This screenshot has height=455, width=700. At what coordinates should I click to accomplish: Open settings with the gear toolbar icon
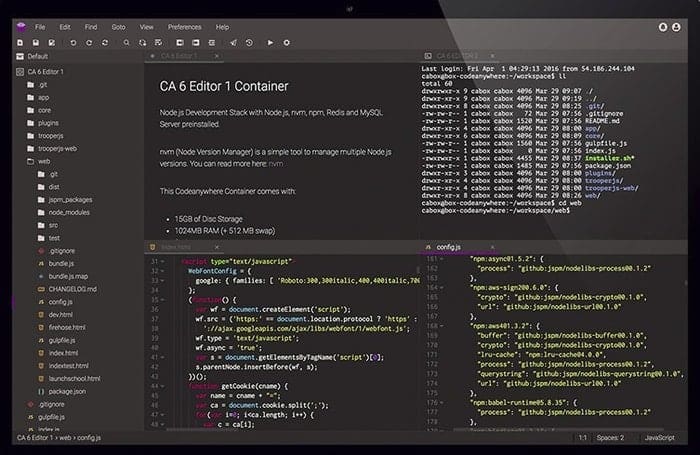point(287,43)
